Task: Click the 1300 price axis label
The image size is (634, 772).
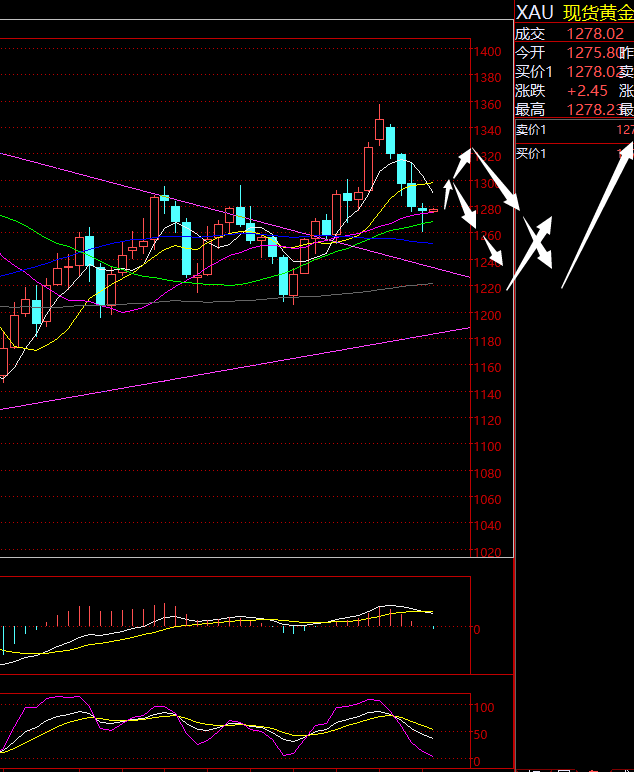Action: [487, 183]
